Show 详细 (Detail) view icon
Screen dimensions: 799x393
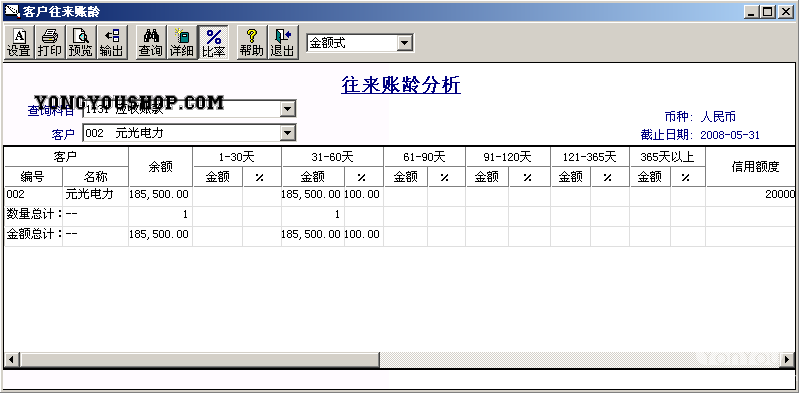[182, 43]
